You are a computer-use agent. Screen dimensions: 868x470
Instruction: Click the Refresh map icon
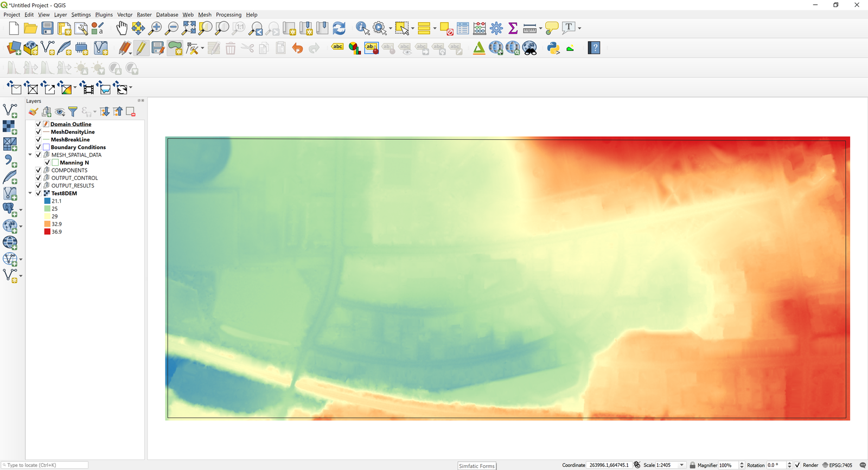(339, 28)
